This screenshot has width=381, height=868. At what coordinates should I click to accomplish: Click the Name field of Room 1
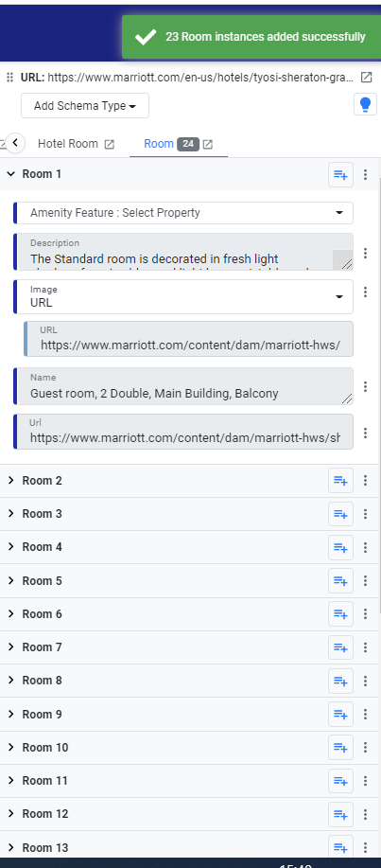tap(183, 386)
